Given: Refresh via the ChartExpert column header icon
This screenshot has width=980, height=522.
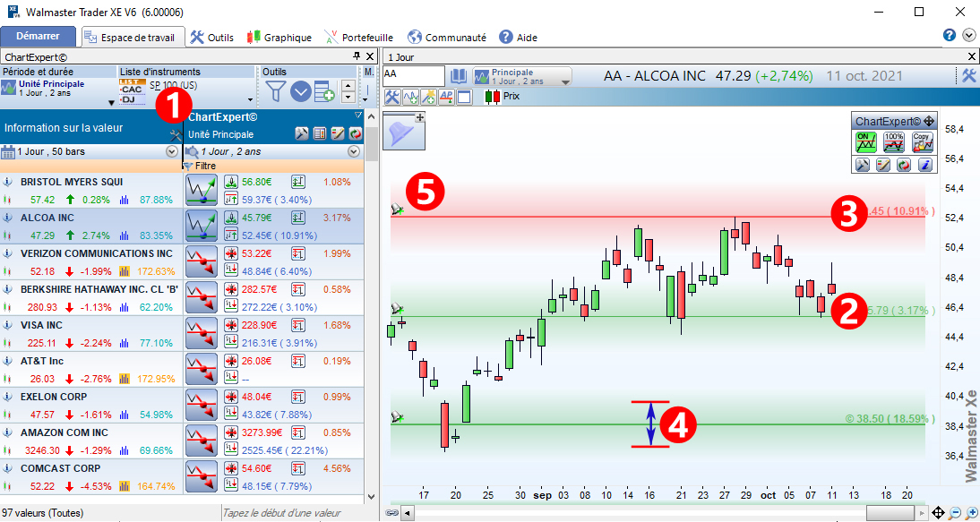Looking at the screenshot, I should point(356,133).
